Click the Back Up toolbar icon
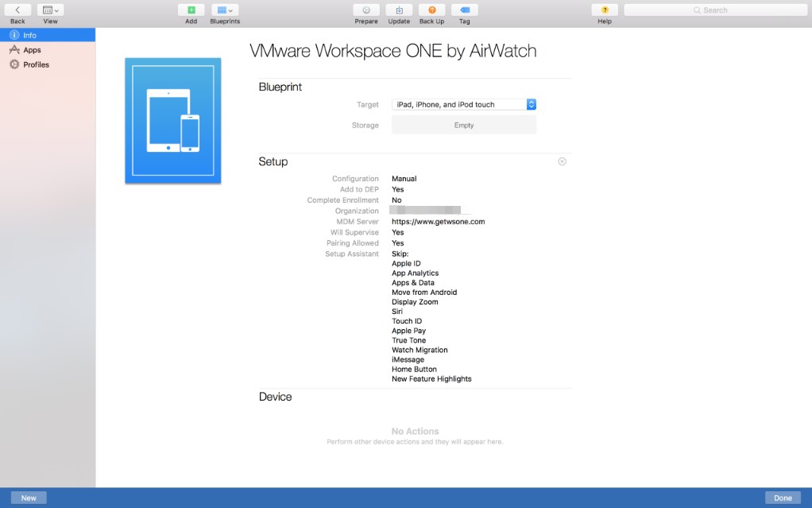The height and width of the screenshot is (508, 812). point(431,10)
